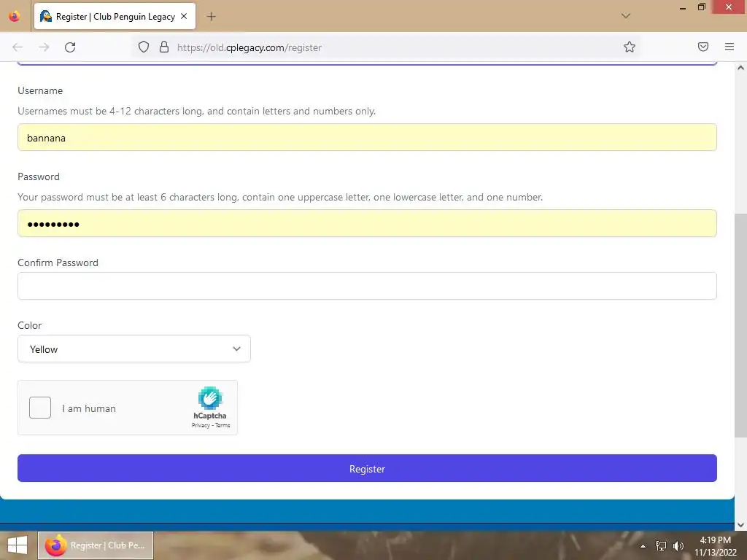Open the taskbar clock showing 4:19 PM
This screenshot has height=560, width=747.
[x=715, y=546]
